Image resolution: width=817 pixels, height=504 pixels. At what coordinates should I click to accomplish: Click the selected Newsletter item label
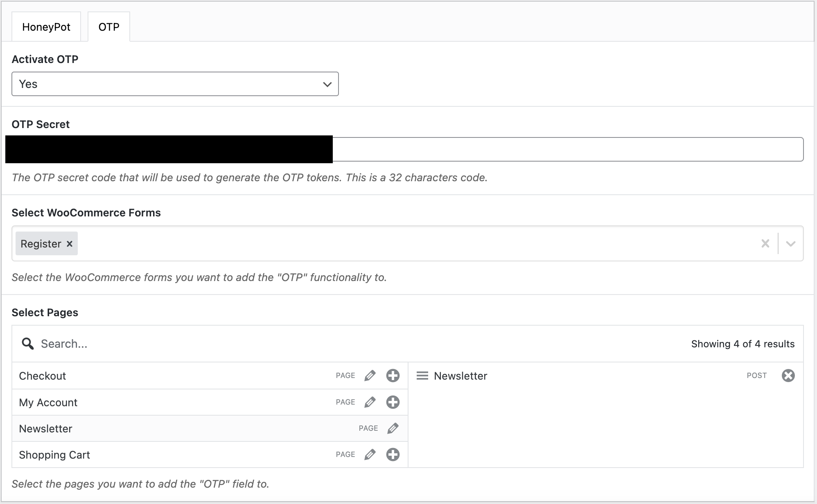click(x=460, y=376)
